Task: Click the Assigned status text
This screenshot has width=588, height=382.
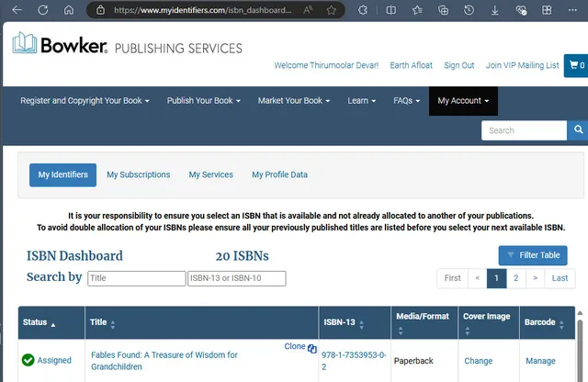Action: click(x=54, y=360)
